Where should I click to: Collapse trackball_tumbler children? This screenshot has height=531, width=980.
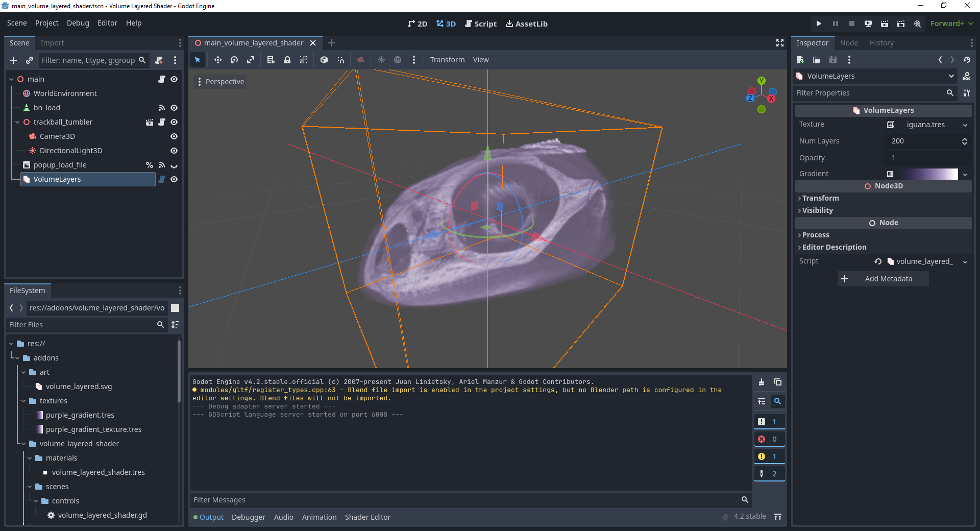[x=17, y=122]
